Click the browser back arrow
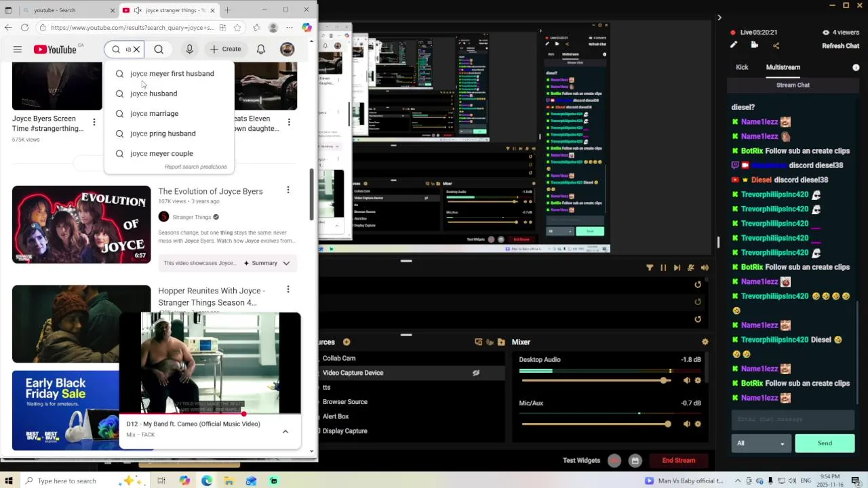868x488 pixels. 8,28
